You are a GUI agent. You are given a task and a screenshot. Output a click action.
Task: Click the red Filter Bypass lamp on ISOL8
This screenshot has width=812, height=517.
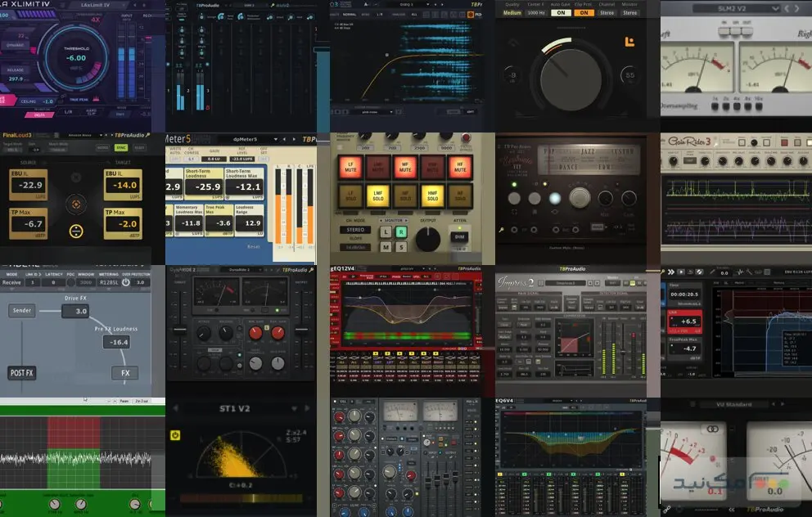point(465,137)
